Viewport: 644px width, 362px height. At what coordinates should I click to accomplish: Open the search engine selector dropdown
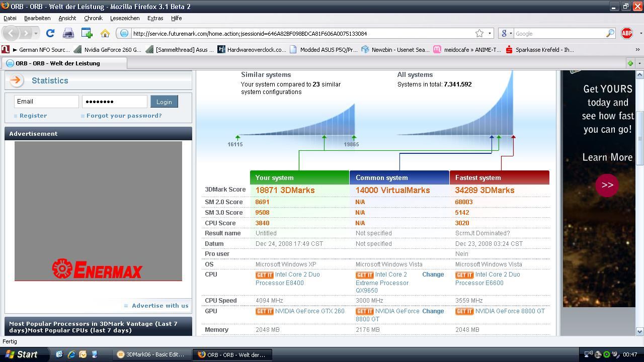pyautogui.click(x=506, y=33)
